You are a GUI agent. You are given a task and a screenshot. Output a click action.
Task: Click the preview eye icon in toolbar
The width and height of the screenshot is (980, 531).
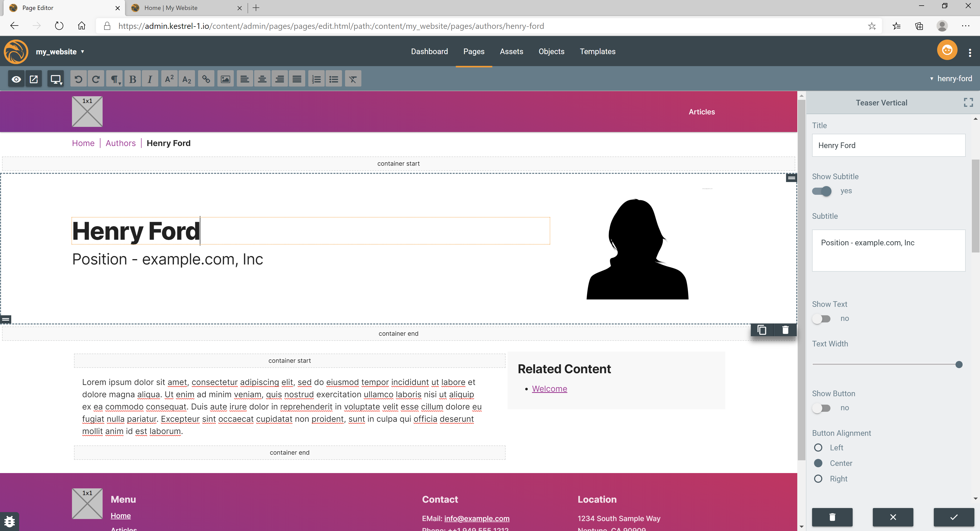tap(16, 79)
